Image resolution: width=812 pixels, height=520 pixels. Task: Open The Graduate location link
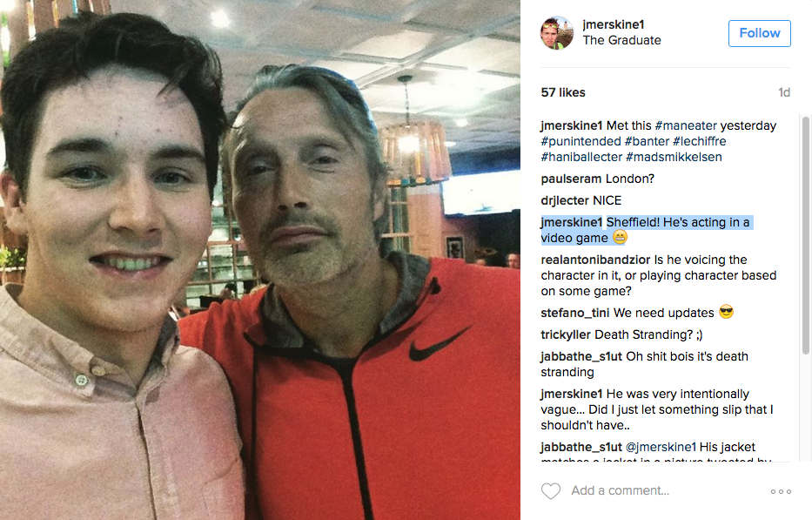pyautogui.click(x=621, y=40)
